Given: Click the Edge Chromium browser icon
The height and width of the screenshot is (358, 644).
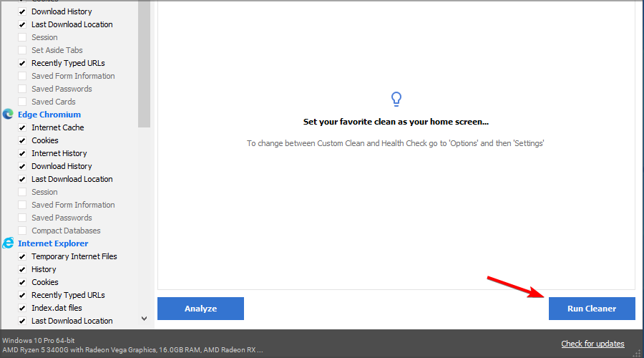Looking at the screenshot, I should pos(8,115).
